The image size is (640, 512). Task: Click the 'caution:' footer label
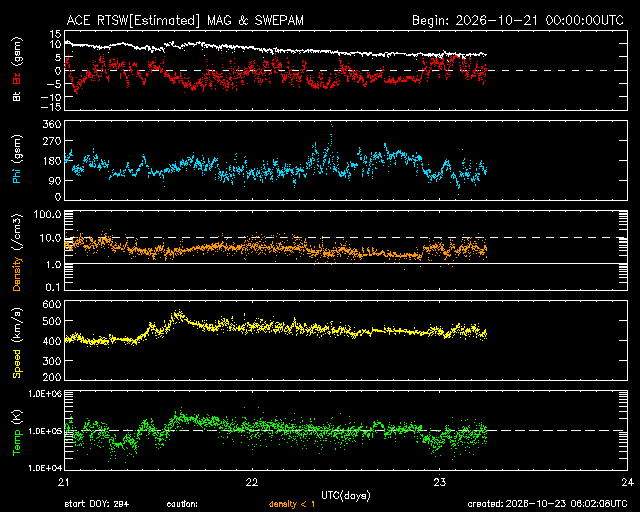pos(182,504)
